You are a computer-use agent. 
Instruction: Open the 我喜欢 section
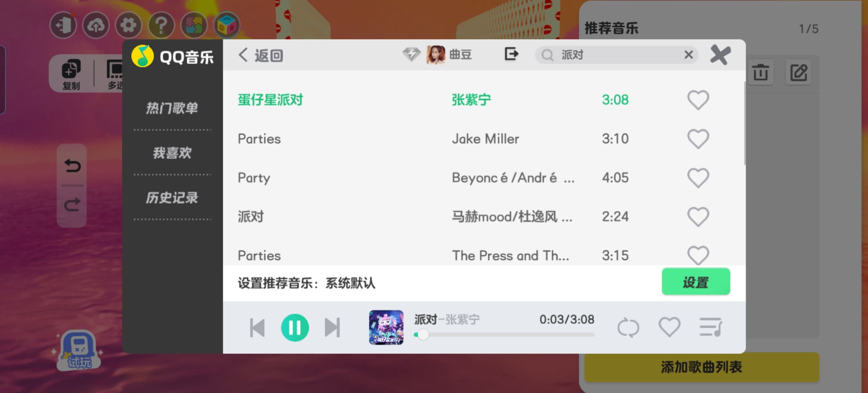[172, 153]
